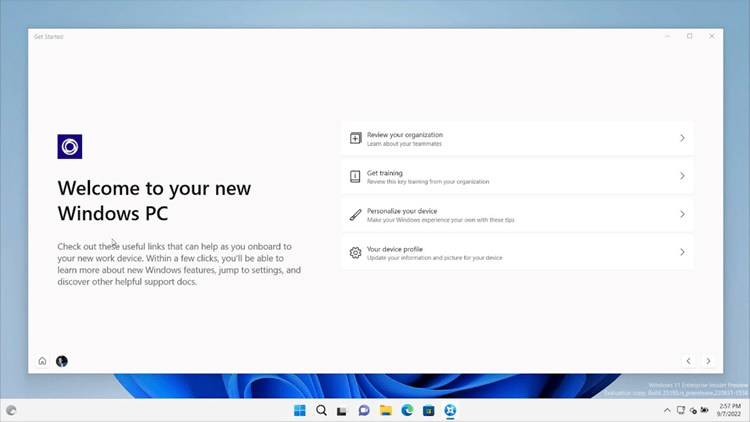This screenshot has height=422, width=750.
Task: Expand the Your device profile chevron
Action: (682, 252)
